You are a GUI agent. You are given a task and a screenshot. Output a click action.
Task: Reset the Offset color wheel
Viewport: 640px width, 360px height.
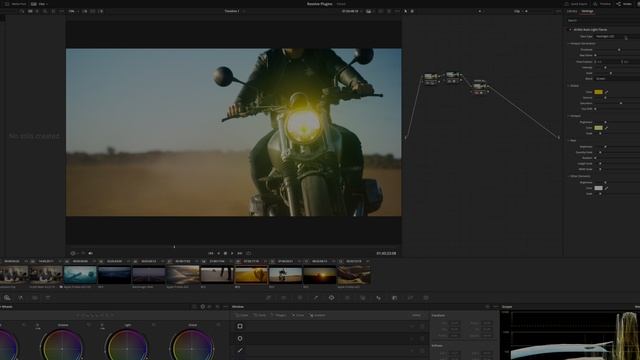point(219,325)
